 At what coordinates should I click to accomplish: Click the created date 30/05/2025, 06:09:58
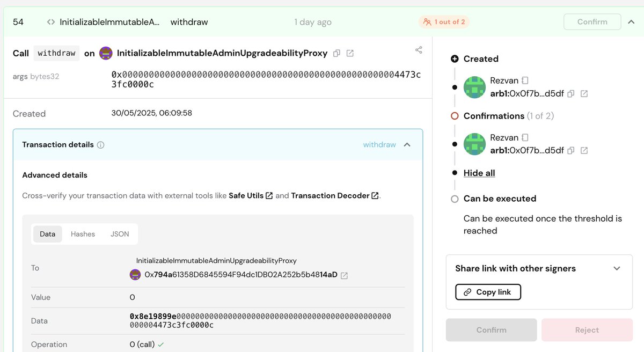click(x=151, y=113)
